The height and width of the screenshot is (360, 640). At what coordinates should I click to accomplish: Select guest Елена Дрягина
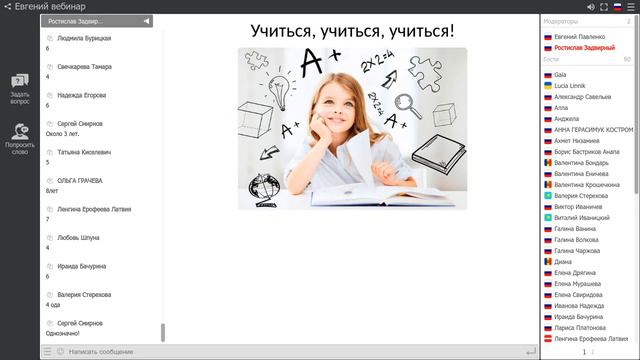click(575, 273)
